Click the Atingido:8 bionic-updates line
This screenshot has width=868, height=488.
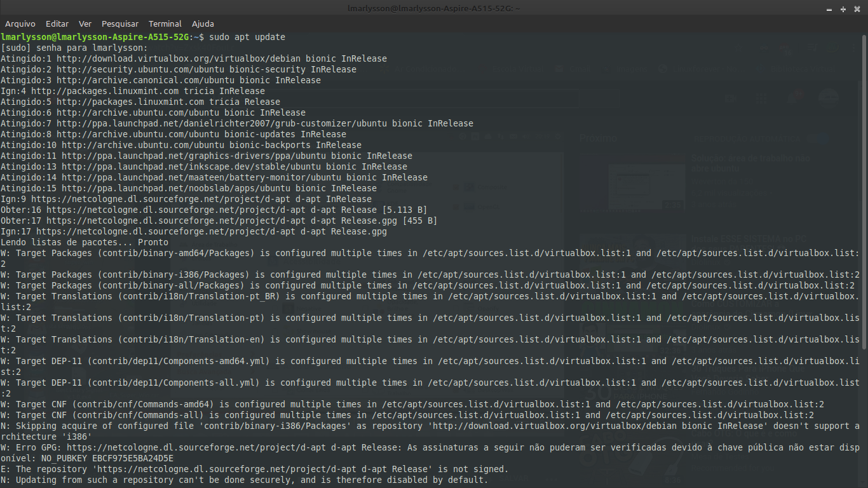point(173,134)
